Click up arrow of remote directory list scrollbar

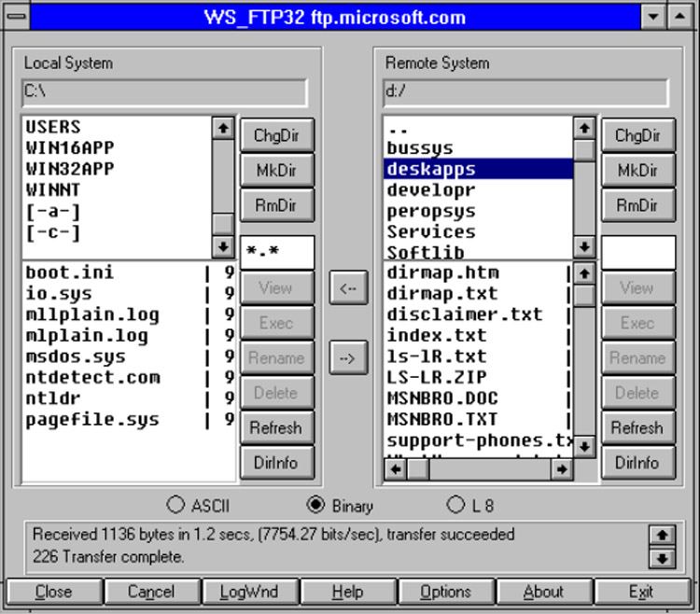tap(584, 129)
